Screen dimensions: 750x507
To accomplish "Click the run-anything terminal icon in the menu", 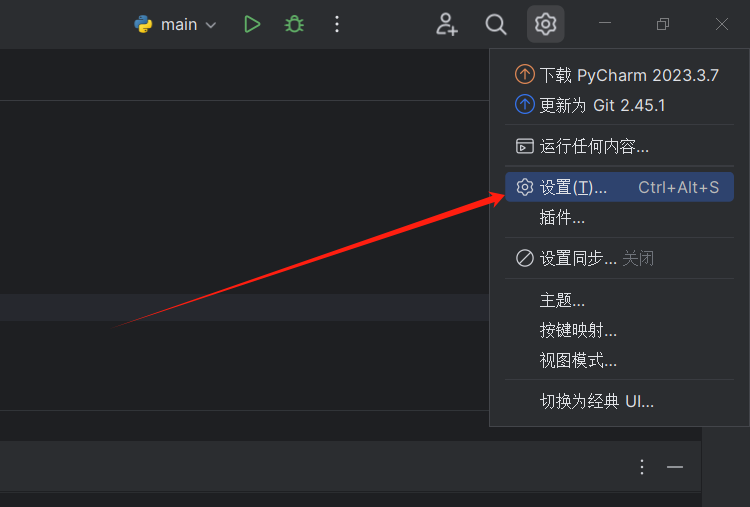I will click(x=525, y=146).
